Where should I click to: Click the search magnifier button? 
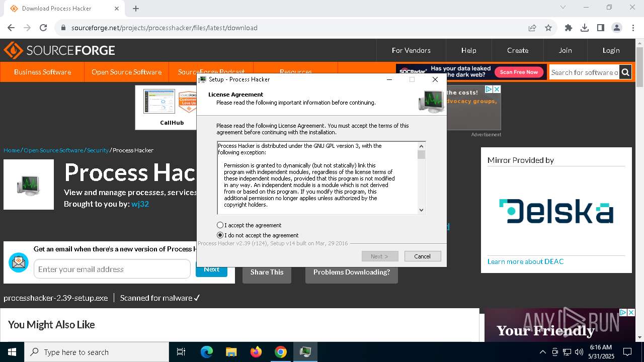(625, 72)
